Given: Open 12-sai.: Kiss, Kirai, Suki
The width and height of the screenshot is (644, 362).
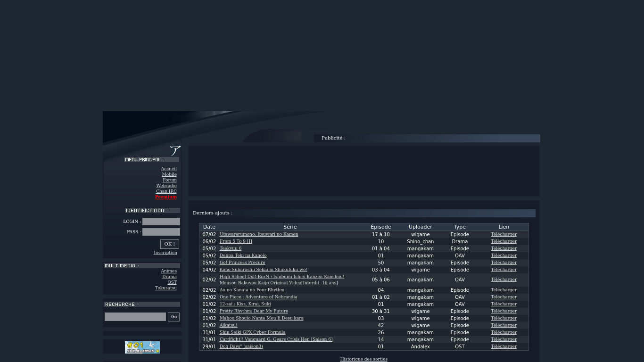Looking at the screenshot, I should click(x=245, y=304).
